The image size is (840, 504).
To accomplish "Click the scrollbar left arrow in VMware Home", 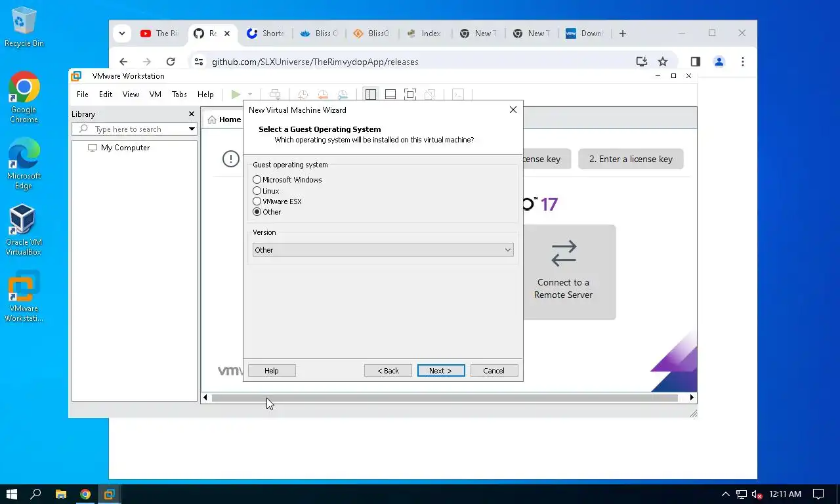I will coord(205,398).
